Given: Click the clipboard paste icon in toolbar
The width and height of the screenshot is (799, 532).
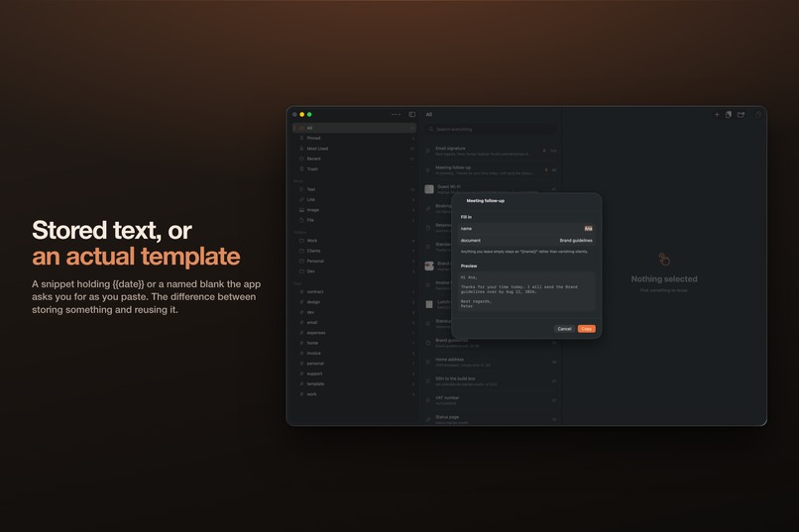Looking at the screenshot, I should point(729,115).
